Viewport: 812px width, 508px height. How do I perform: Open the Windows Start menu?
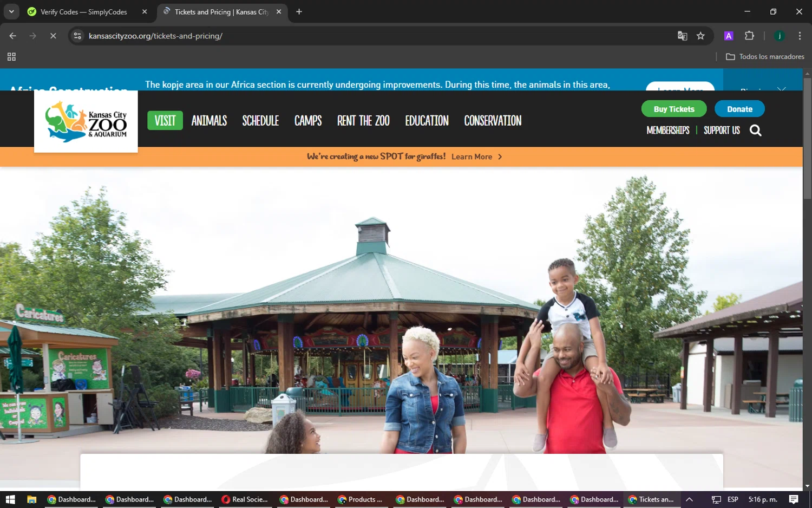pyautogui.click(x=10, y=499)
